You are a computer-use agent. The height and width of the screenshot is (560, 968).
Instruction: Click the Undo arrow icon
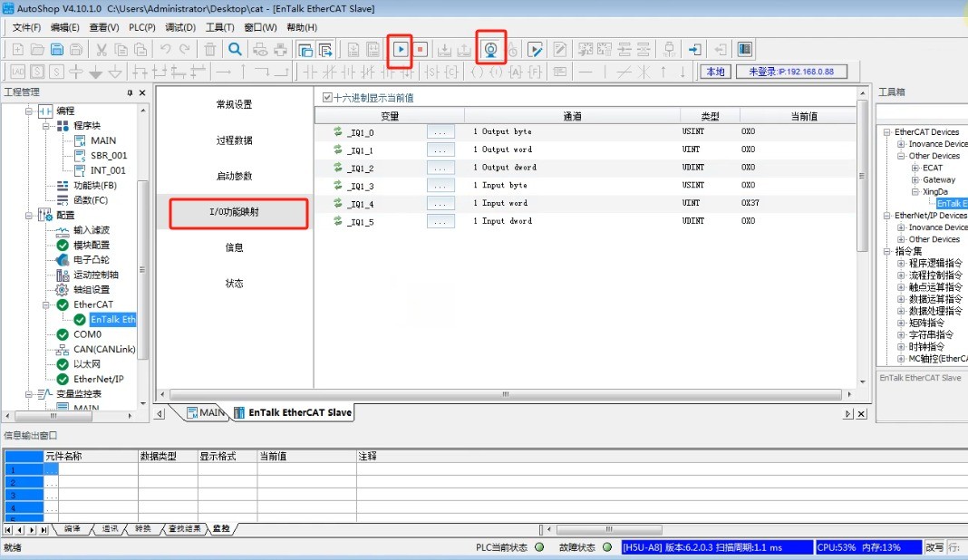pos(165,50)
